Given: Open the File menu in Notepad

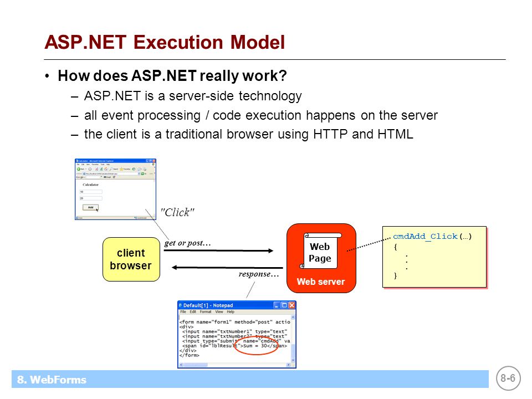Looking at the screenshot, I should click(x=183, y=312).
